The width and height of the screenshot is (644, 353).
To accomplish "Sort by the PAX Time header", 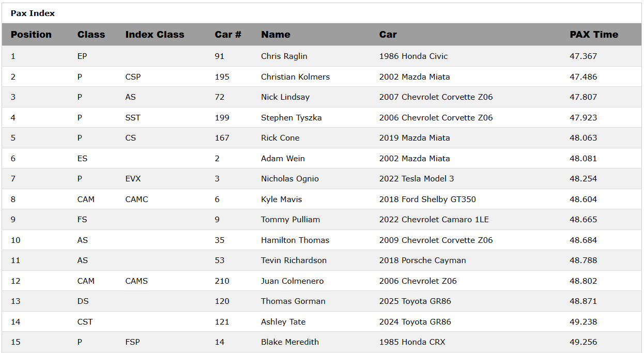I will tap(594, 35).
